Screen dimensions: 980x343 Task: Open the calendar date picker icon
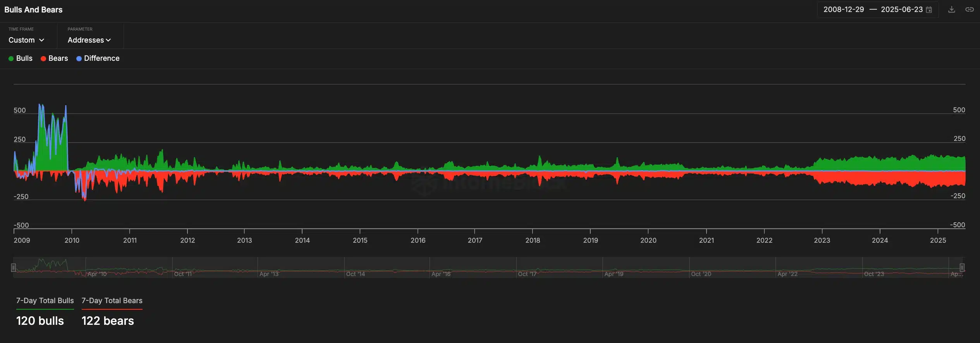pyautogui.click(x=929, y=10)
